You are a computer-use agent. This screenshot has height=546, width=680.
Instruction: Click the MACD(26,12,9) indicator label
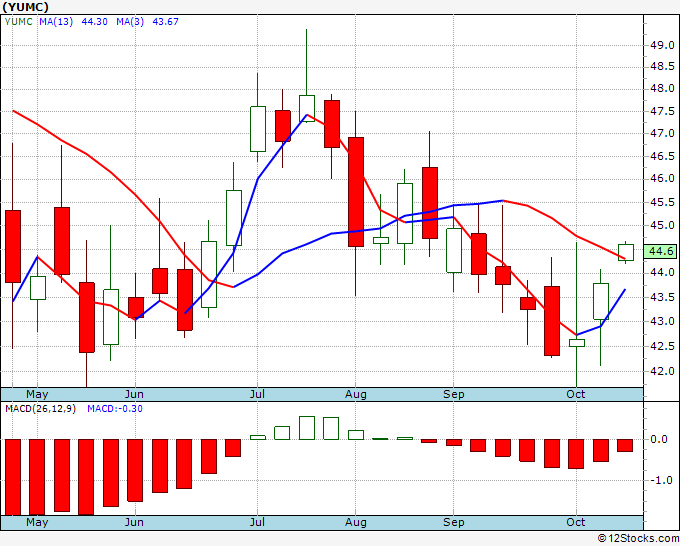(40, 409)
